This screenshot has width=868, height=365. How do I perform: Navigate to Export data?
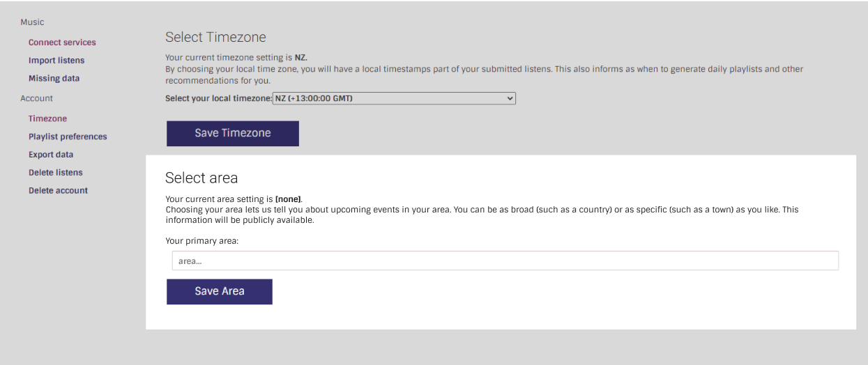[51, 155]
